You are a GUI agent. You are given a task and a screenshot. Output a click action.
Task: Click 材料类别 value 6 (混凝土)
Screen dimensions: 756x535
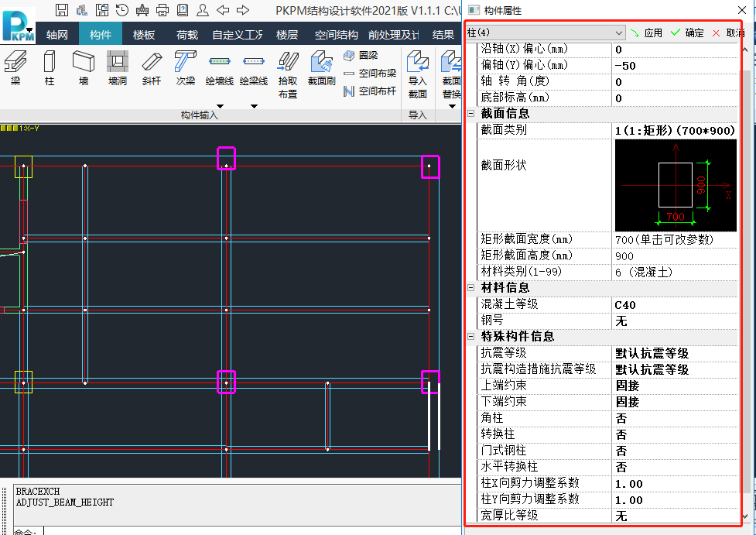click(x=676, y=273)
